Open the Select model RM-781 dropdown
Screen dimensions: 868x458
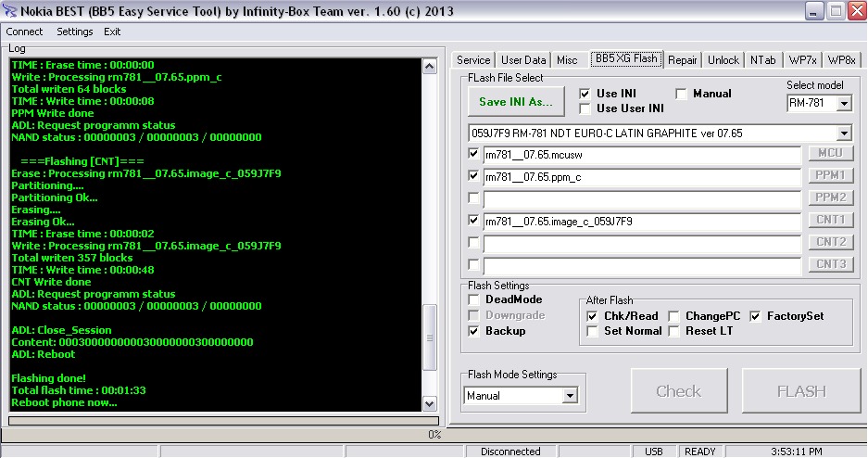point(844,103)
